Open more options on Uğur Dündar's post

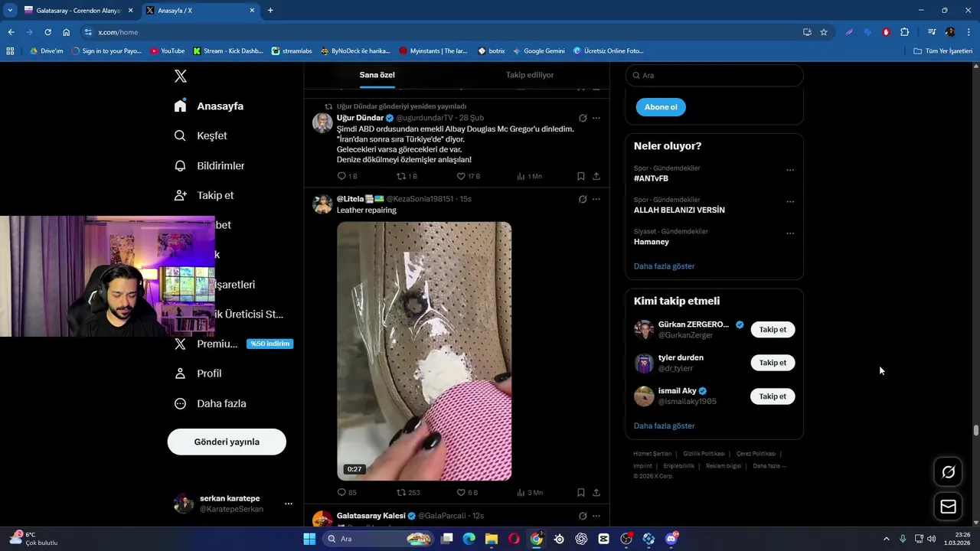[x=596, y=118]
